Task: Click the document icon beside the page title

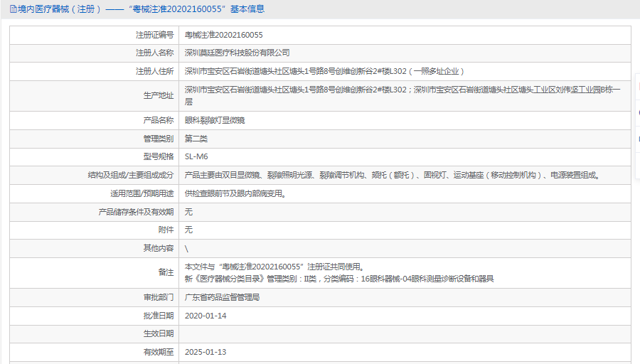Action: pyautogui.click(x=13, y=9)
